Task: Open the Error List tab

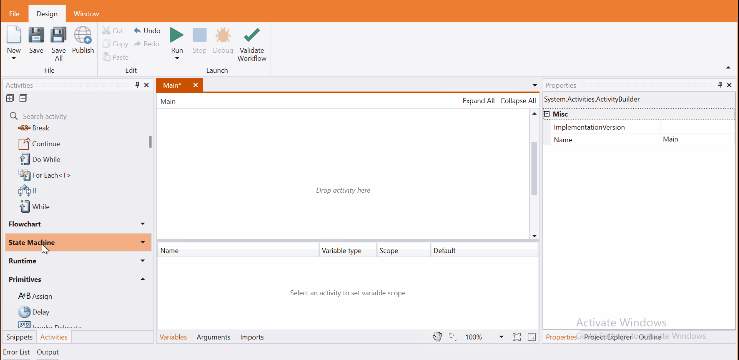Action: tap(16, 352)
